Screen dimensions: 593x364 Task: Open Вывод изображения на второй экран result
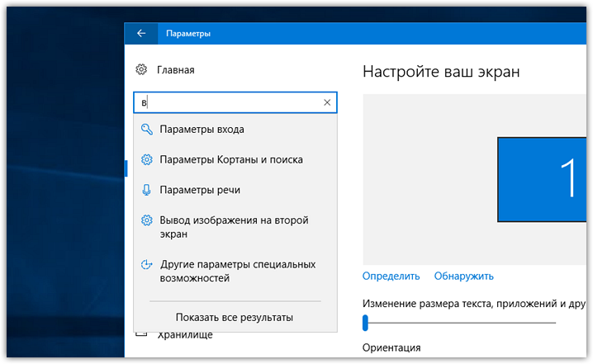(x=235, y=227)
